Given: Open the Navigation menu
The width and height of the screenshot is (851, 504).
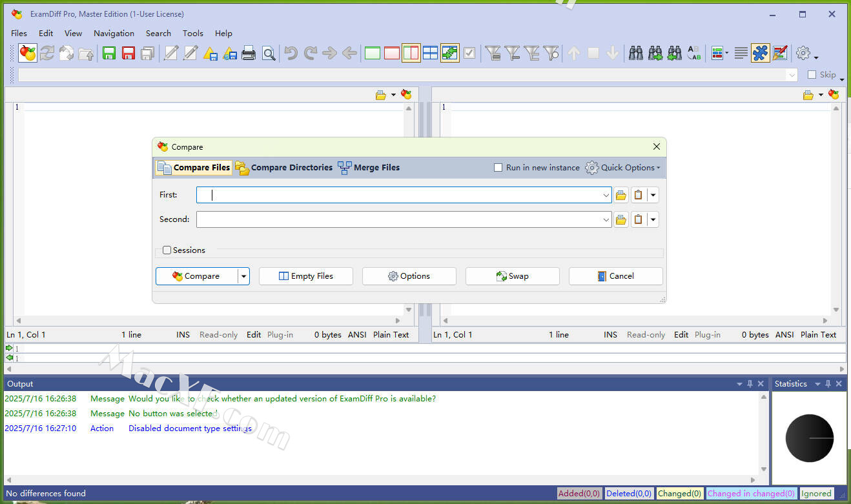Looking at the screenshot, I should click(x=114, y=34).
